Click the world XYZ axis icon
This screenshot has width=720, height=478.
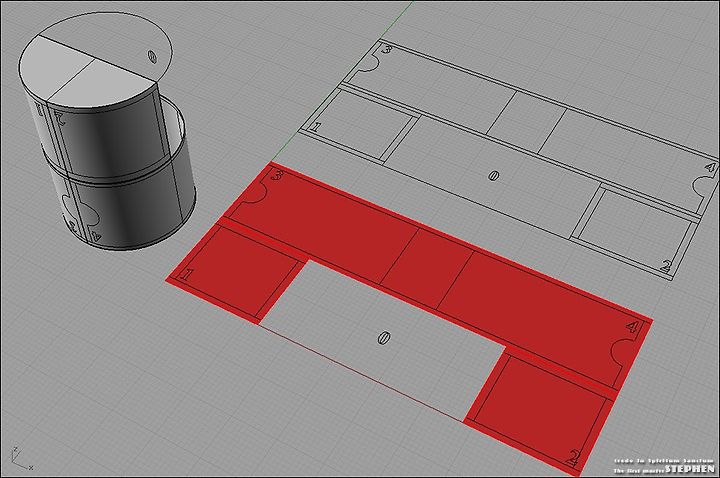pyautogui.click(x=21, y=459)
